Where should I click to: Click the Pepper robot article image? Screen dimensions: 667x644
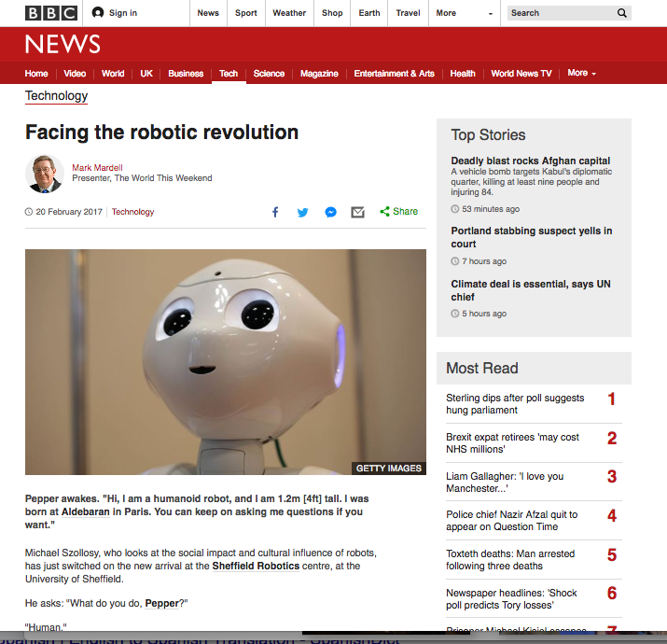tap(225, 362)
